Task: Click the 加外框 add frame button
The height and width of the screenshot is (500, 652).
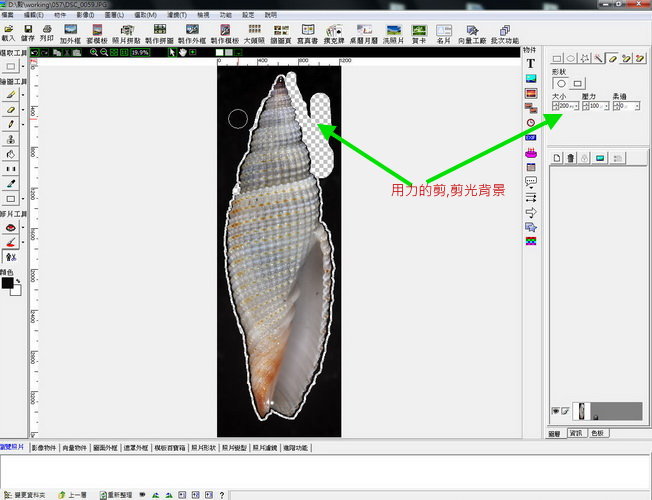Action: (70, 33)
